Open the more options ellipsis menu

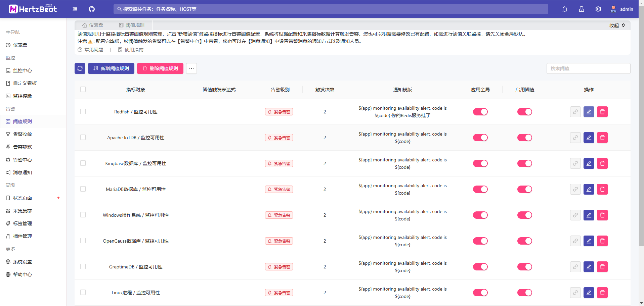tap(191, 68)
